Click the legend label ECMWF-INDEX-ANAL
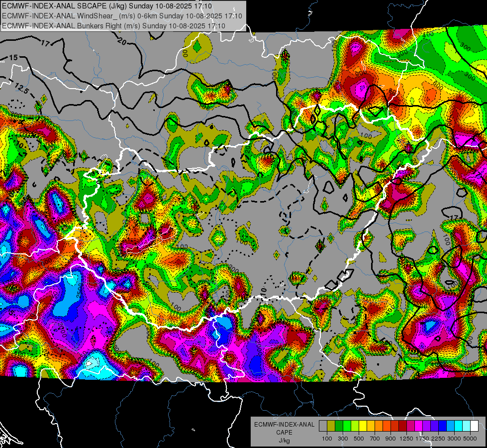Image resolution: width=487 pixels, height=448 pixels. pyautogui.click(x=284, y=425)
